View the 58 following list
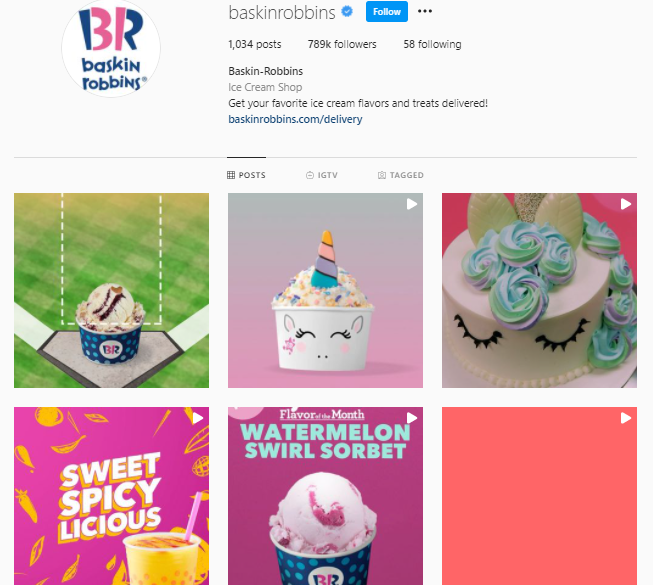Image resolution: width=653 pixels, height=585 pixels. point(432,44)
